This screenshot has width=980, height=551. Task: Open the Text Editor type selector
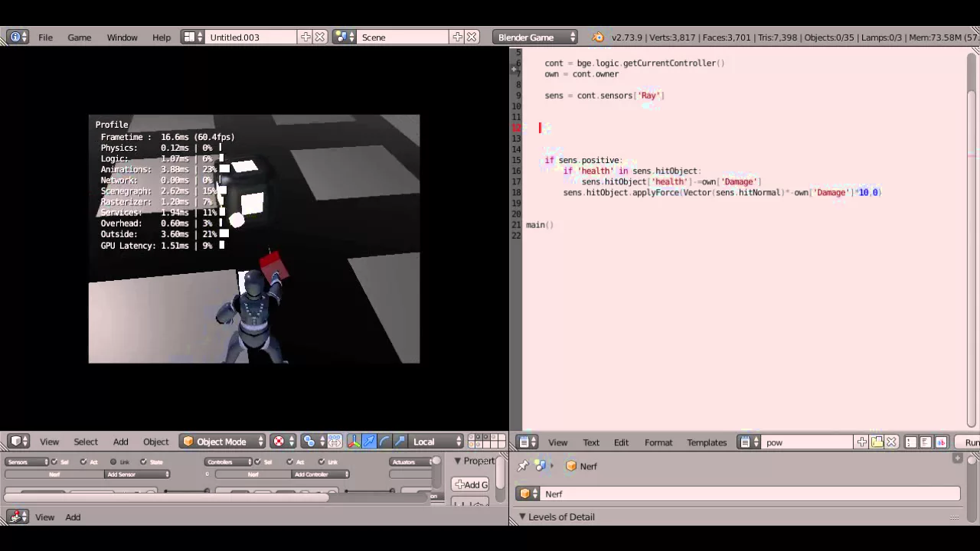(528, 442)
